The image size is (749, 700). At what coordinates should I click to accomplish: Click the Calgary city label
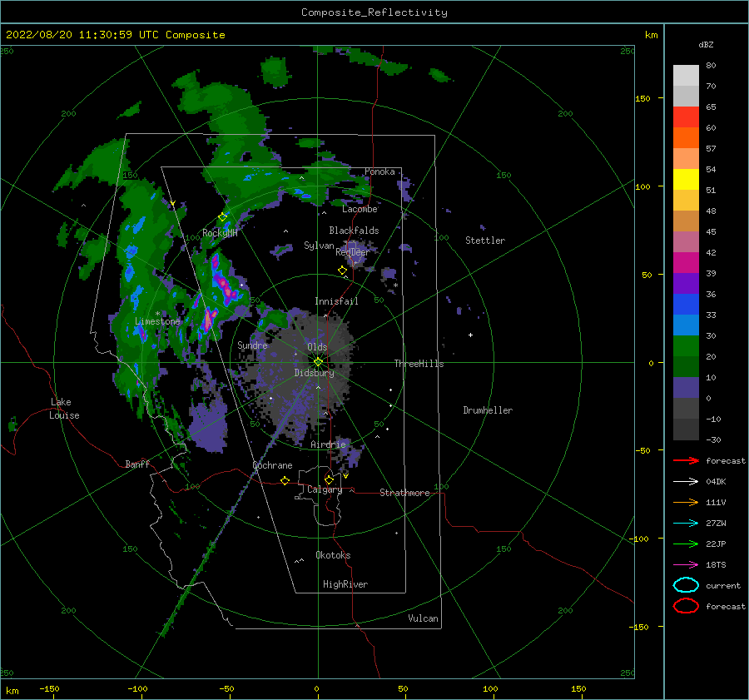tap(325, 489)
